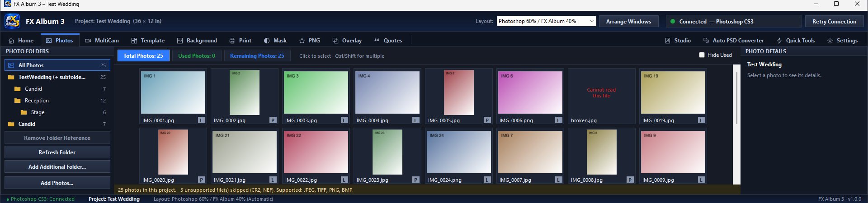The width and height of the screenshot is (868, 203).
Task: Click the PNG star icon
Action: coord(302,41)
